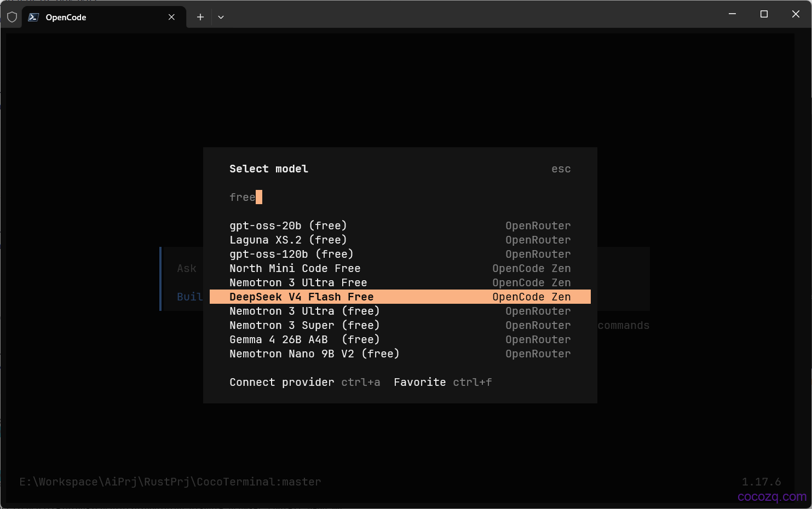Select the Nemotron 3 Super (free) model
This screenshot has width=812, height=509.
tap(400, 325)
